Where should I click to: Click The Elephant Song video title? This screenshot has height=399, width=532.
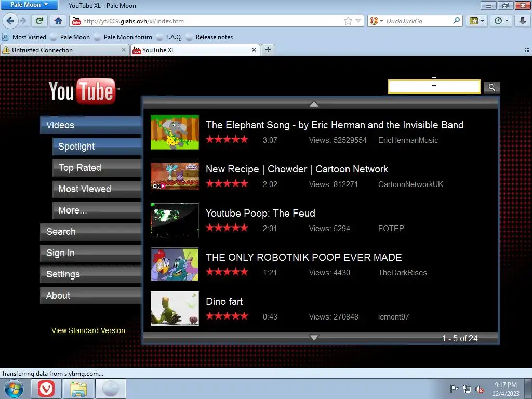coord(335,125)
